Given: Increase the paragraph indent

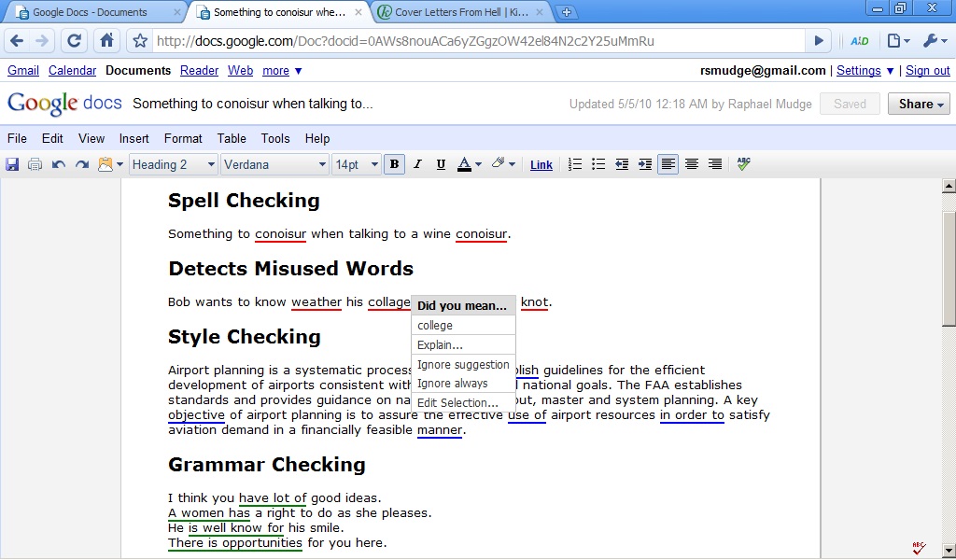Looking at the screenshot, I should click(x=645, y=164).
